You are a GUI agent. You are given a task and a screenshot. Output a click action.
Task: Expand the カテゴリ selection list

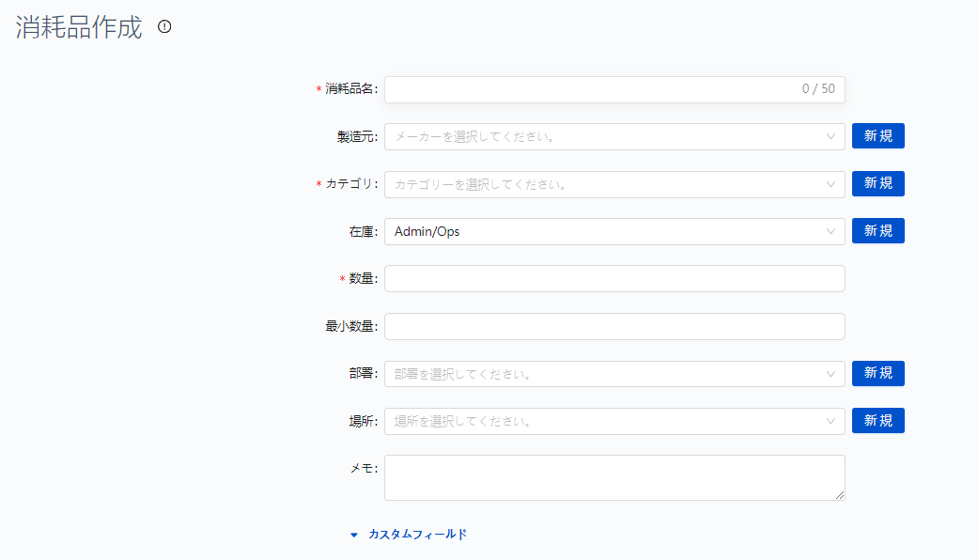coord(611,183)
